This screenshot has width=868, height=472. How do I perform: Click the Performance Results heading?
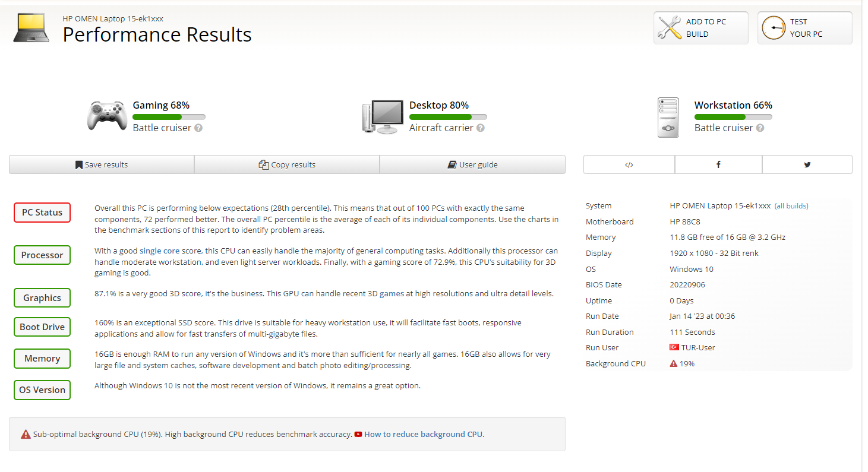157,34
